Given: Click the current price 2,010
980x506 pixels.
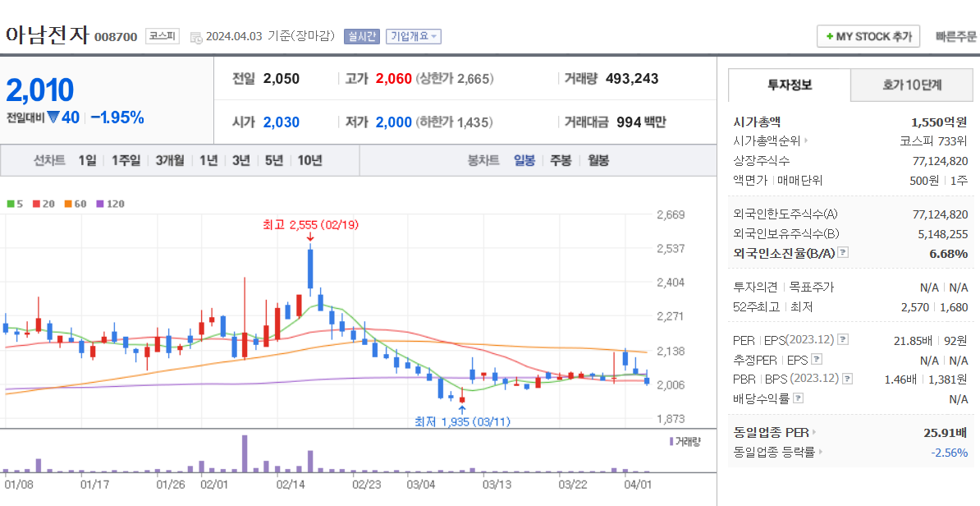Looking at the screenshot, I should click(40, 90).
